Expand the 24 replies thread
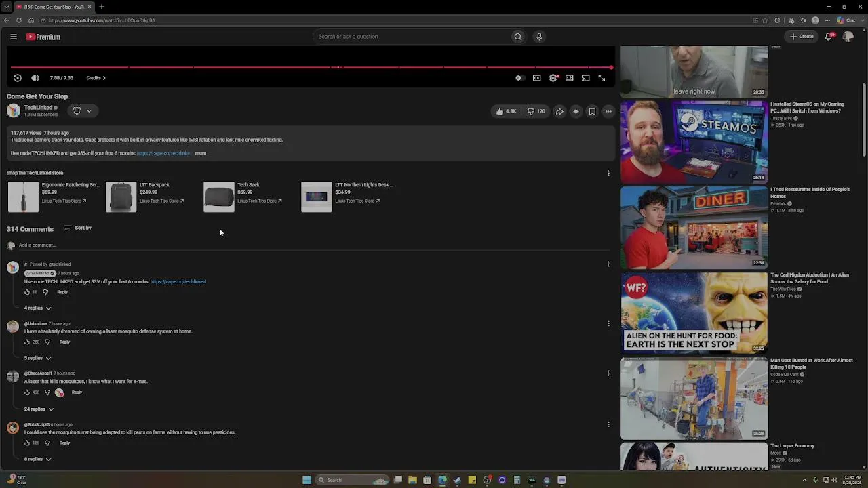Screen dimensions: 868x488 [39, 409]
